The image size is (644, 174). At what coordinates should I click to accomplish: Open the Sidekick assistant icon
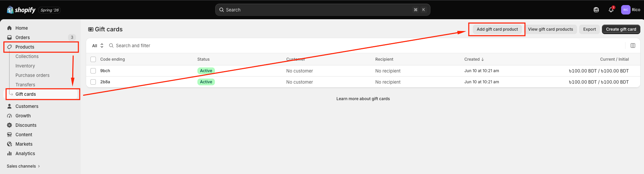coord(596,10)
